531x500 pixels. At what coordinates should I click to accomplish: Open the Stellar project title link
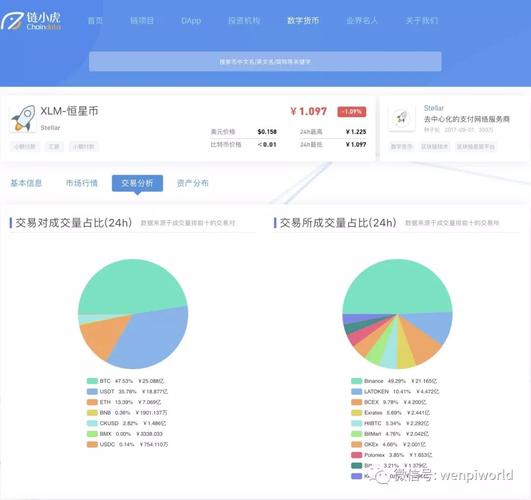click(434, 108)
